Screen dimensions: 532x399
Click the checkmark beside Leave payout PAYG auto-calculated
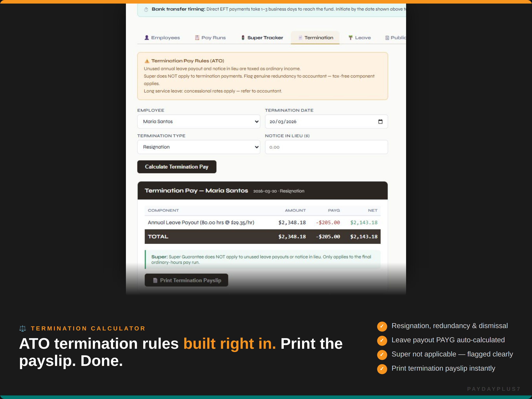382,340
